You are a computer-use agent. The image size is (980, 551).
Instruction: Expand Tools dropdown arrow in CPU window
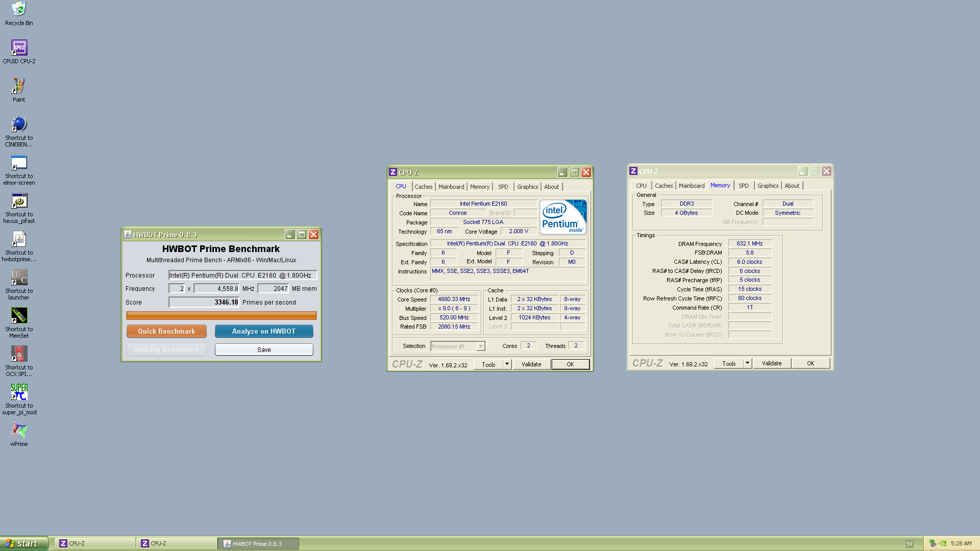click(507, 364)
